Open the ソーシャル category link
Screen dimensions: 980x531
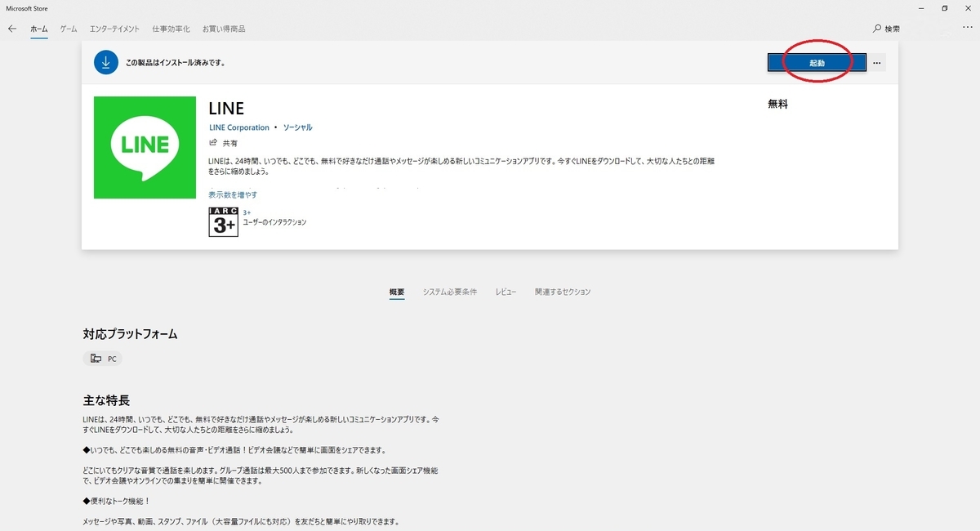[x=297, y=127]
